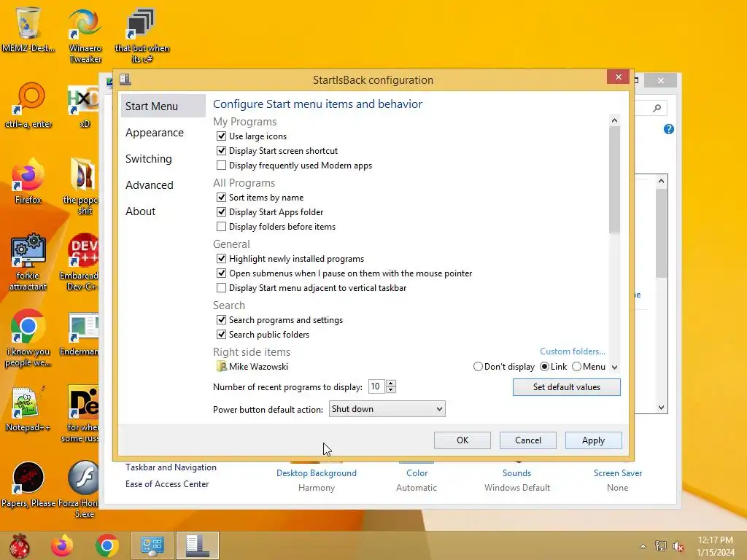The width and height of the screenshot is (747, 560).
Task: Click Set default values button
Action: coord(566,387)
